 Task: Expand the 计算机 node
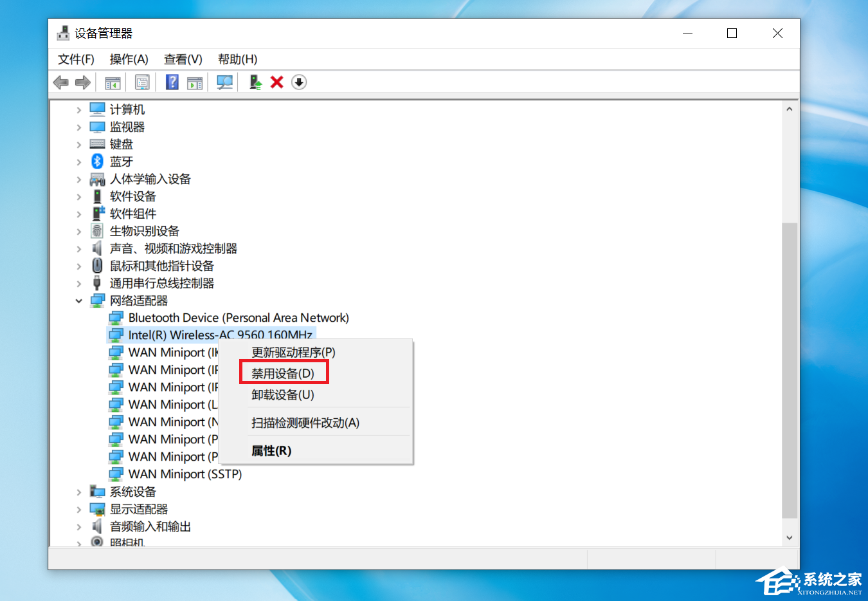(x=79, y=110)
